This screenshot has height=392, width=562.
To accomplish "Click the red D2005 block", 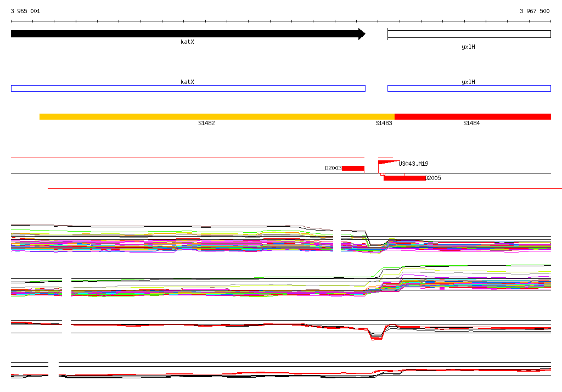I will tap(404, 178).
